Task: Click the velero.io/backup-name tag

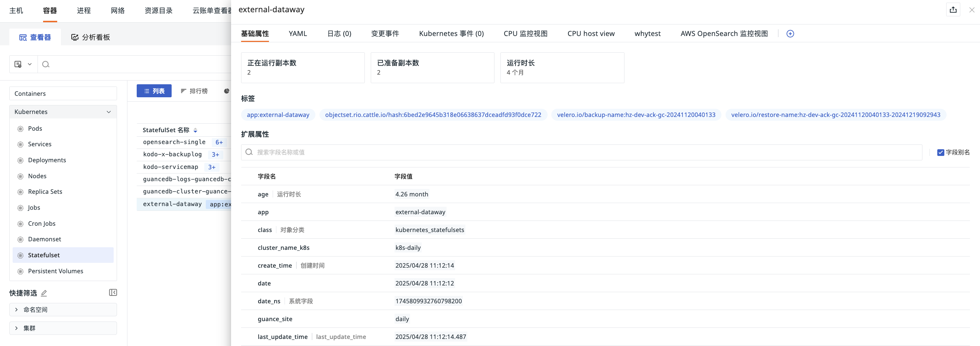Action: click(x=636, y=115)
